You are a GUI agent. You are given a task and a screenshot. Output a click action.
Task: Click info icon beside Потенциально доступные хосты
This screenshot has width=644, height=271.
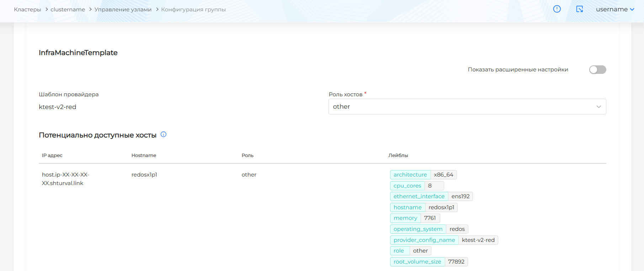point(164,134)
